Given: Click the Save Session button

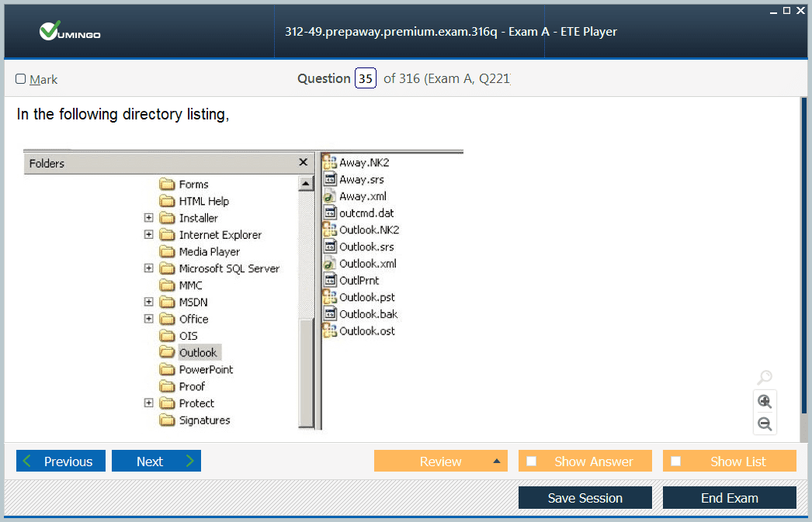Looking at the screenshot, I should pos(585,498).
